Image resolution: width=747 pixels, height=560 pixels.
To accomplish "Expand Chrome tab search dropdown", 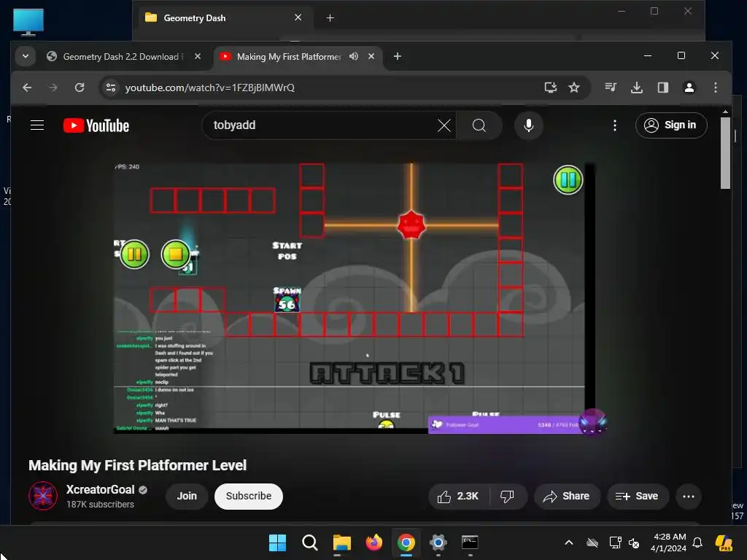I will tap(26, 56).
